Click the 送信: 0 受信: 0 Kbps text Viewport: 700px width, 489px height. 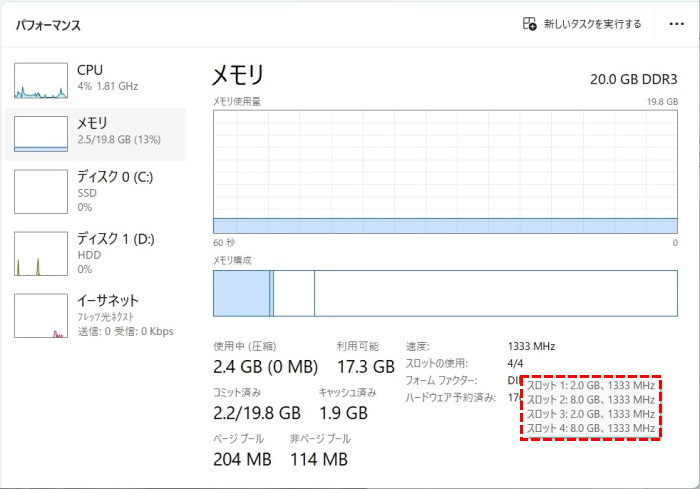click(125, 331)
